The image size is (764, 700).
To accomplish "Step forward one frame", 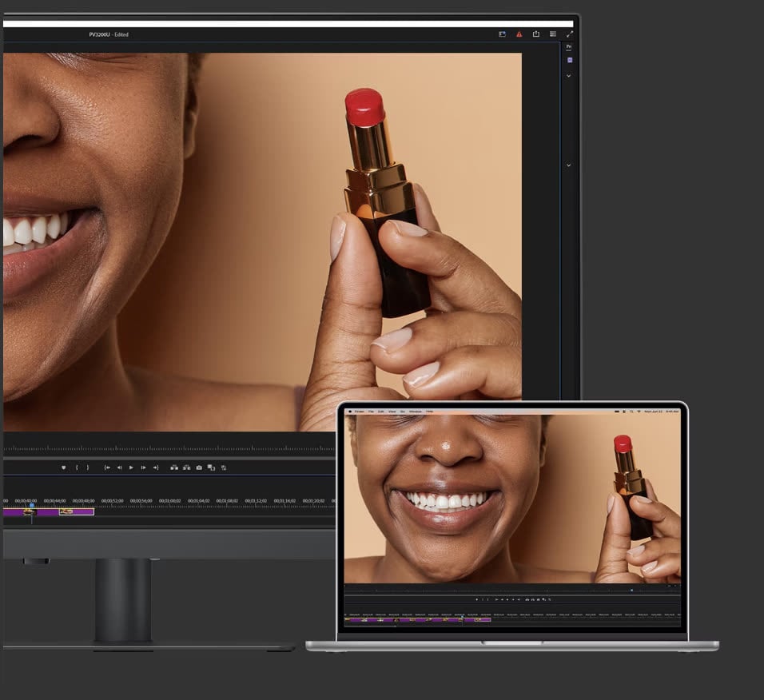I will coord(143,467).
